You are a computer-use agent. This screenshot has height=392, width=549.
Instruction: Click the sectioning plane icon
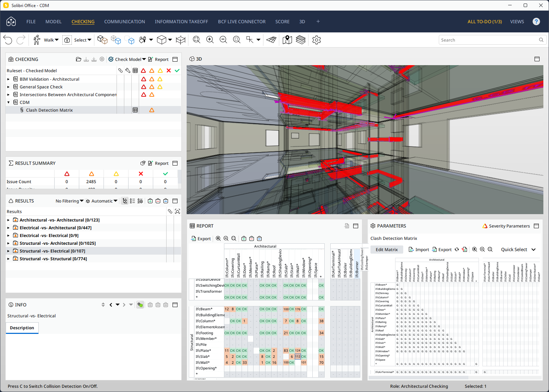coord(271,40)
